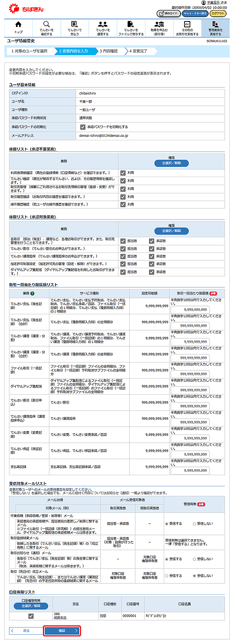Image resolution: width=234 pixels, height=644 pixels.
Task: Click the ログアウト button
Action: [218, 13]
